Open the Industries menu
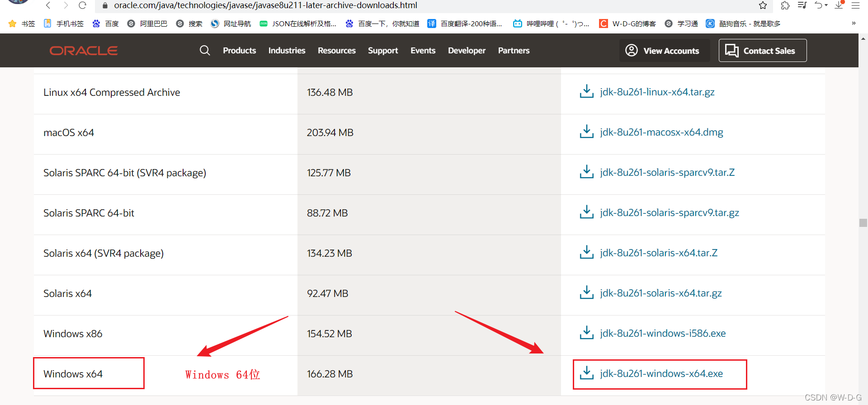The image size is (868, 405). click(287, 51)
